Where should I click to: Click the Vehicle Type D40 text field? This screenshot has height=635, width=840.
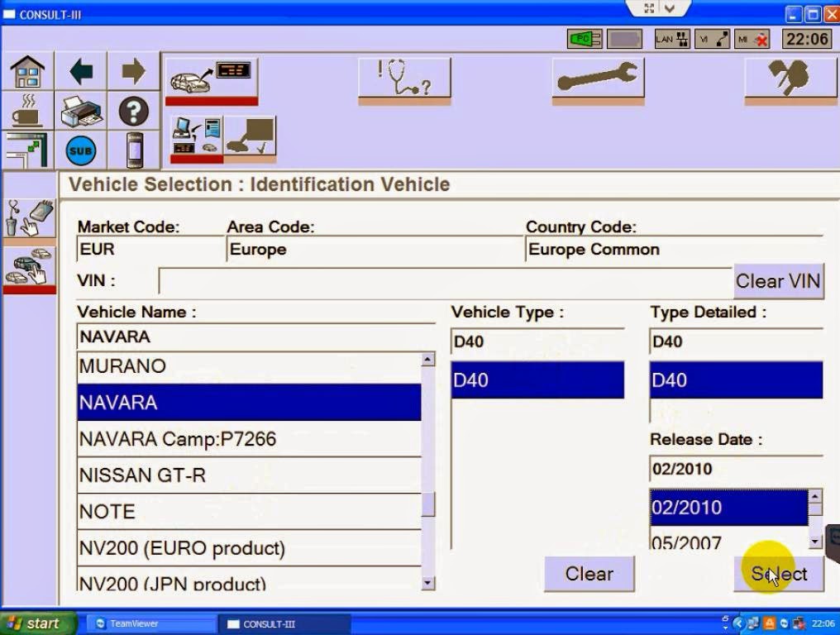point(537,341)
